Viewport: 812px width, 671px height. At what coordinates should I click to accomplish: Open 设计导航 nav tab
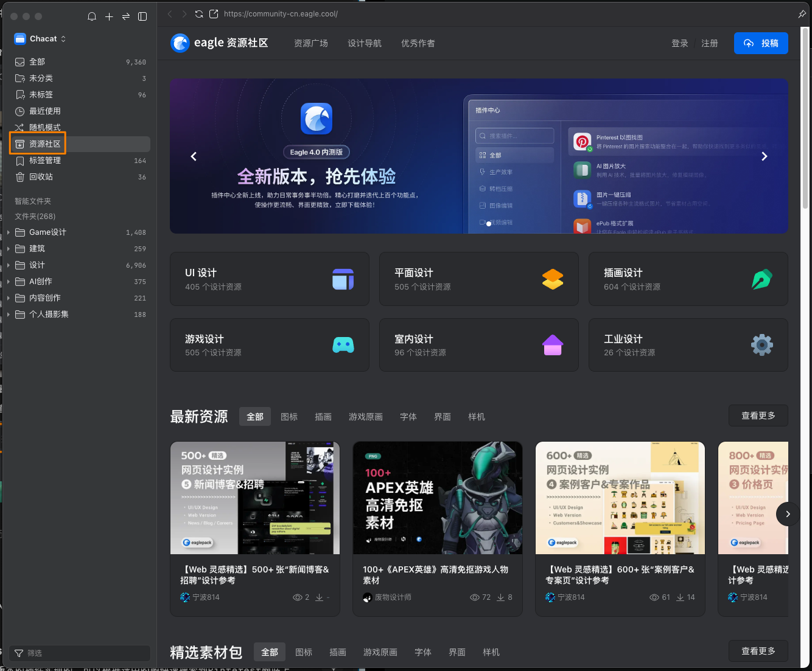(365, 43)
